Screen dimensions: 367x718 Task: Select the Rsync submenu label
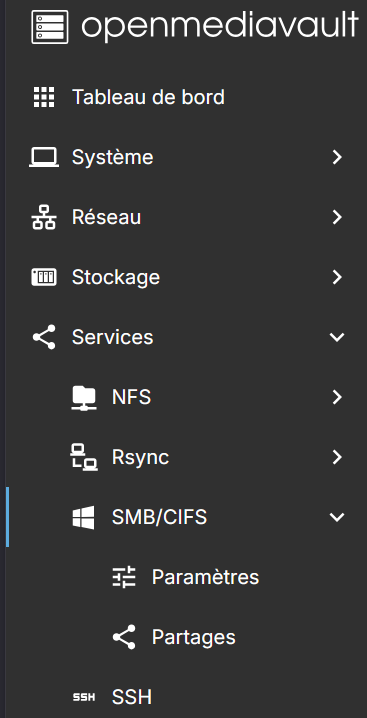(141, 457)
